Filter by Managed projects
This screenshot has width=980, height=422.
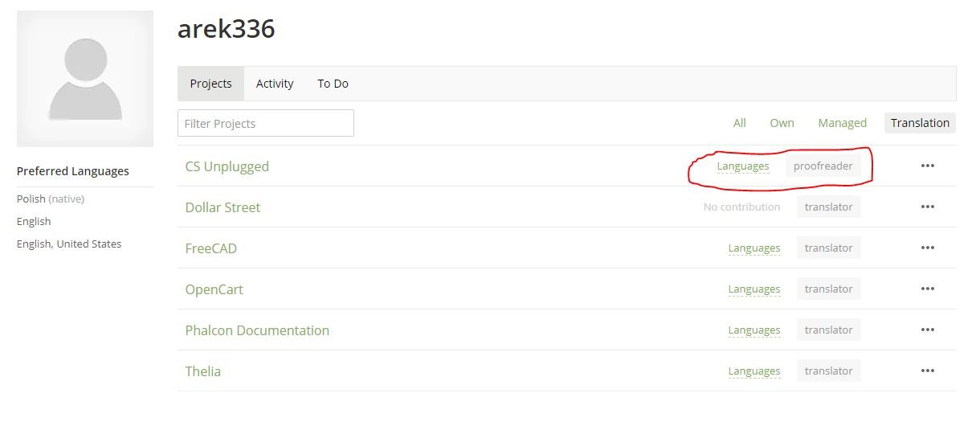click(x=842, y=123)
